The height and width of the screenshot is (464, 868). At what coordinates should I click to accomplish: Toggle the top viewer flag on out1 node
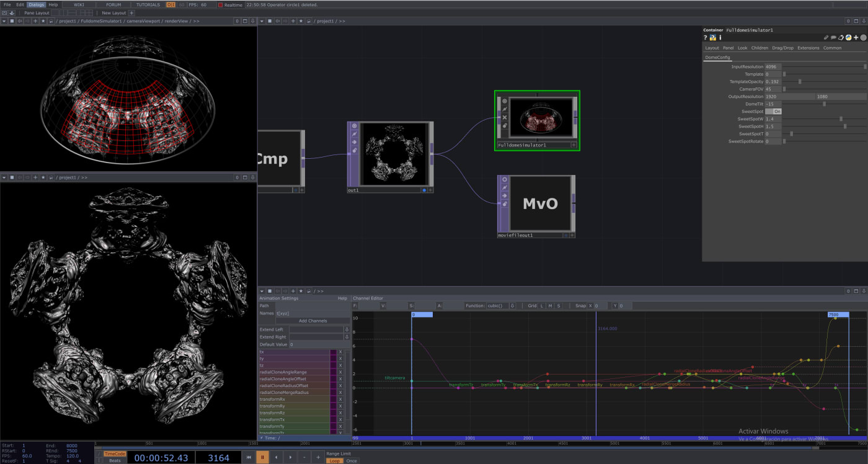pyautogui.click(x=355, y=126)
